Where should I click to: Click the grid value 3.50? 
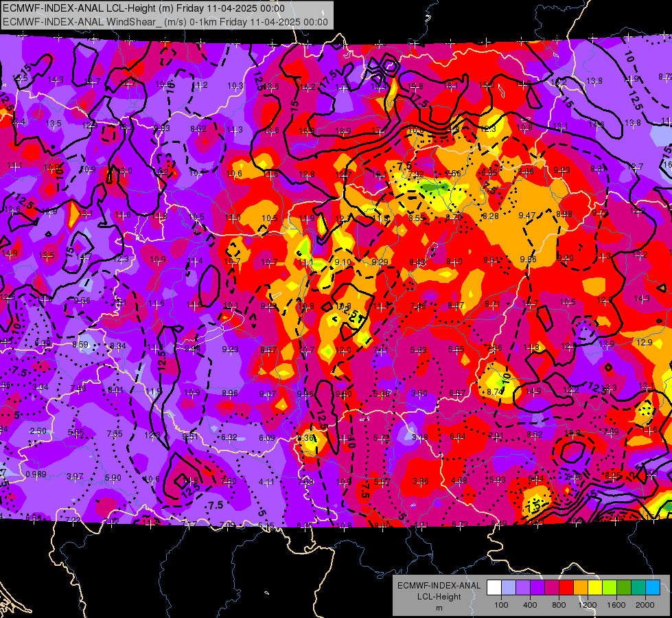419,393
